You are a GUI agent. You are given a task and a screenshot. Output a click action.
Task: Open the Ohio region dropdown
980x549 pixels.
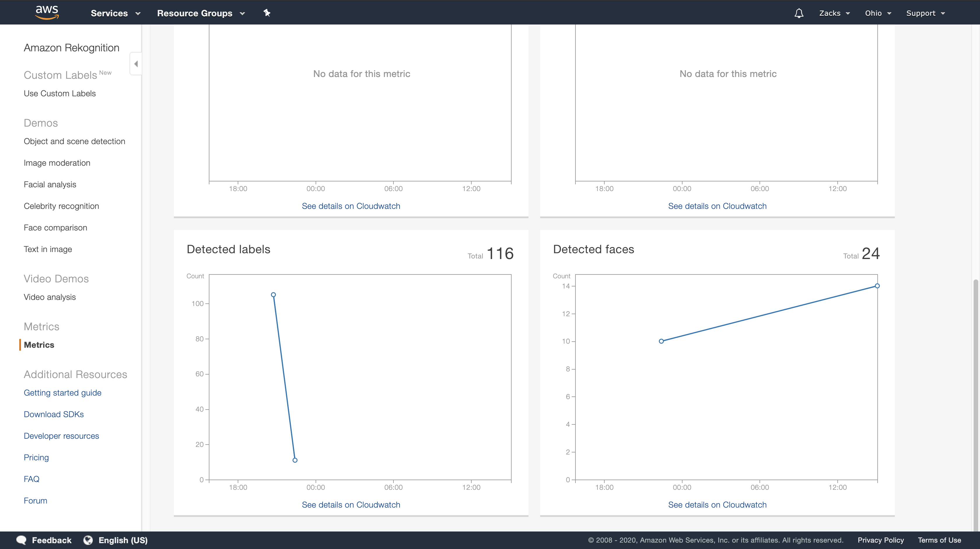pyautogui.click(x=878, y=13)
